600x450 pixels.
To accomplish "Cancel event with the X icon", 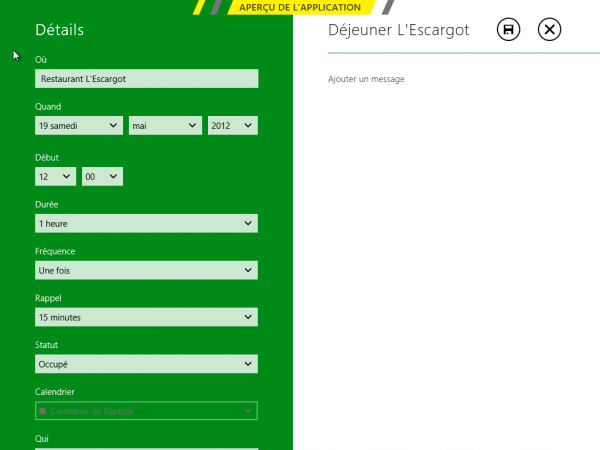I will 549,30.
